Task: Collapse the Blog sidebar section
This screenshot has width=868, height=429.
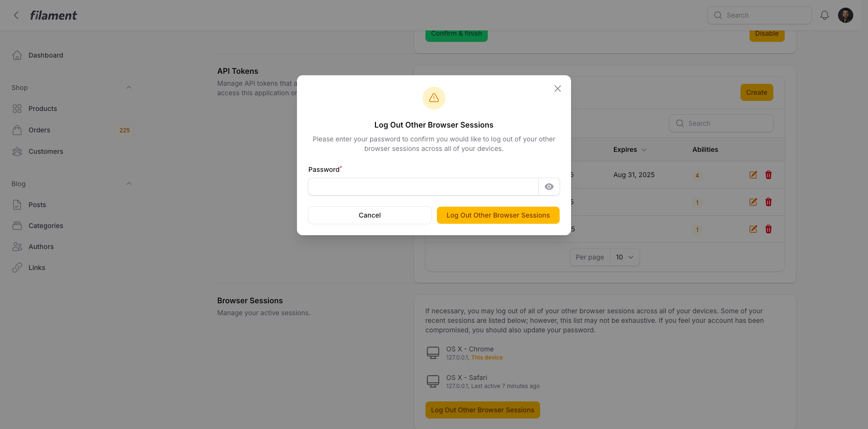Action: (x=129, y=183)
